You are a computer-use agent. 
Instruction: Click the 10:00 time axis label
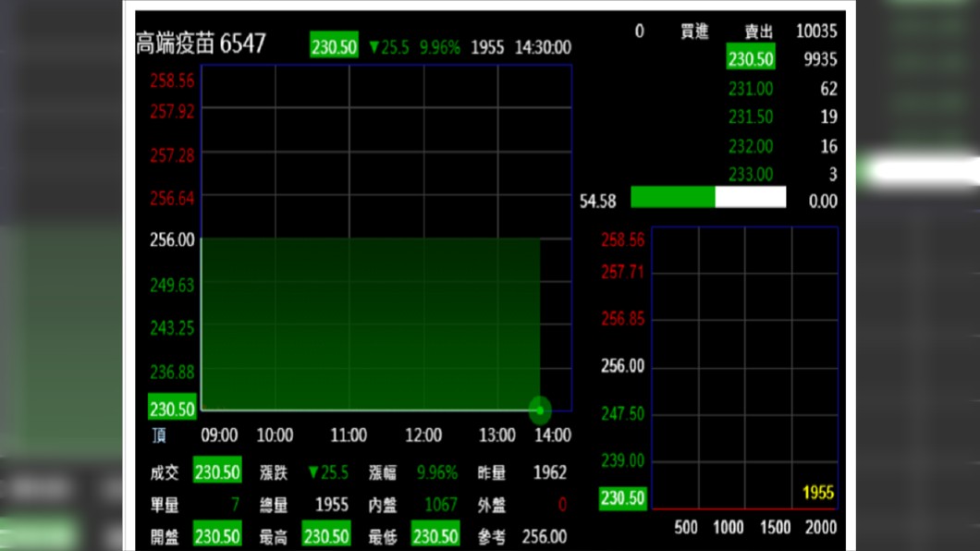pos(275,435)
